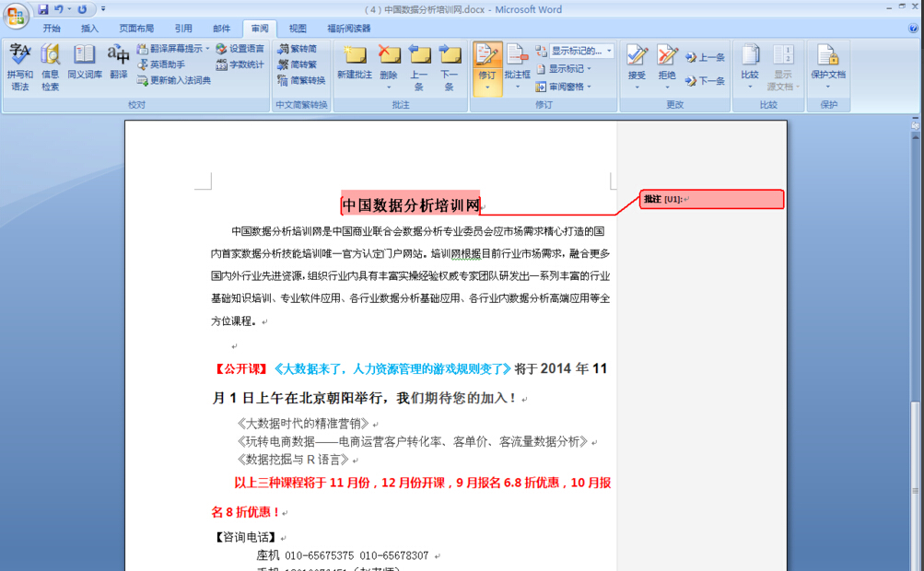
Task: Convert text with 繁转简
Action: click(298, 48)
